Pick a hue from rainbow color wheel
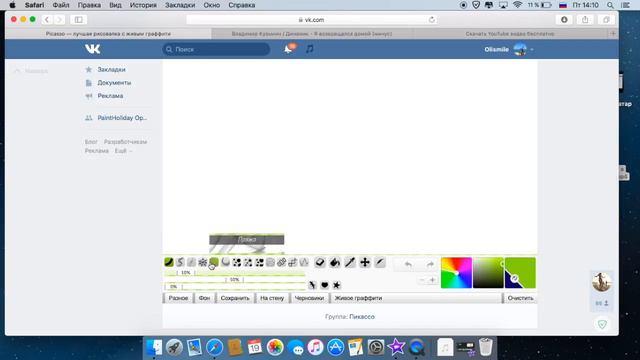Screen dimensions: 640x360 (x=456, y=273)
